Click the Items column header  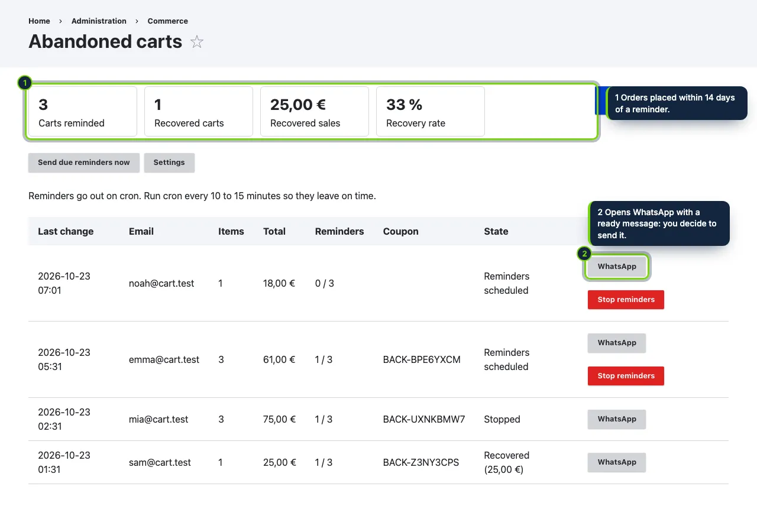click(x=231, y=231)
